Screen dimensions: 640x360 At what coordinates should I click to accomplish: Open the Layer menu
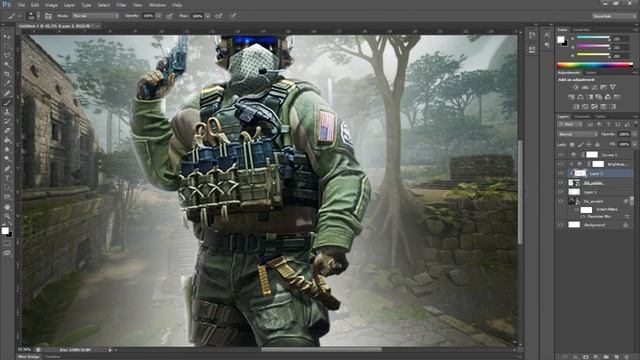point(69,5)
